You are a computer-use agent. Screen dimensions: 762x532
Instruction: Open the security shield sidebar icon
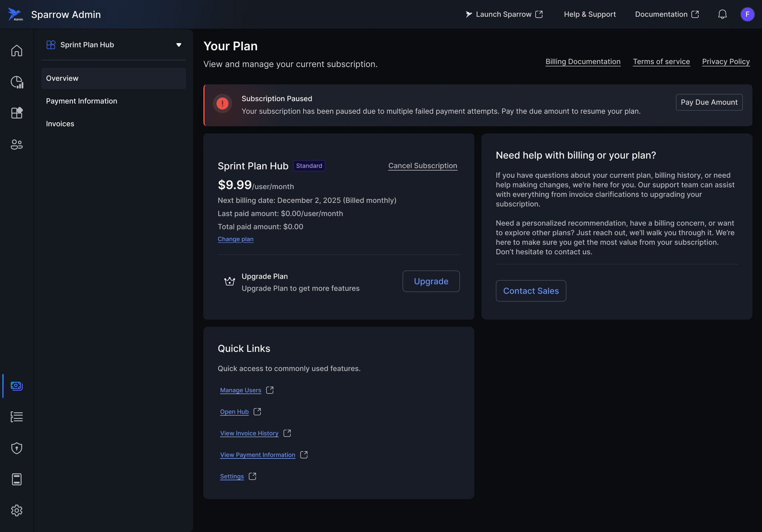coord(17,448)
